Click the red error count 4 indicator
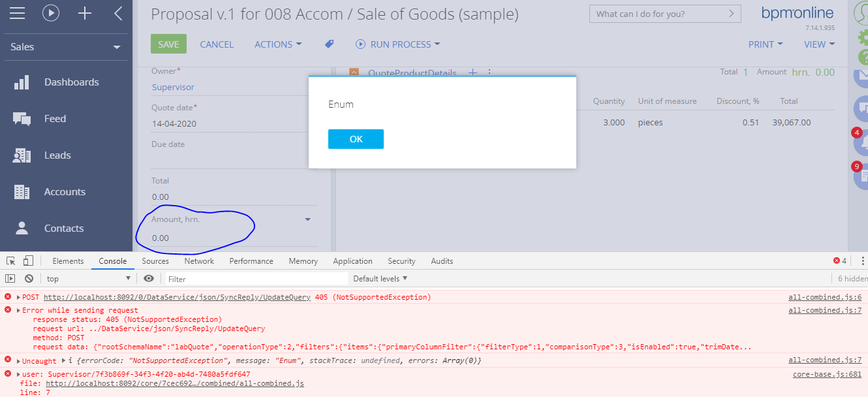The image size is (868, 397). 840,261
